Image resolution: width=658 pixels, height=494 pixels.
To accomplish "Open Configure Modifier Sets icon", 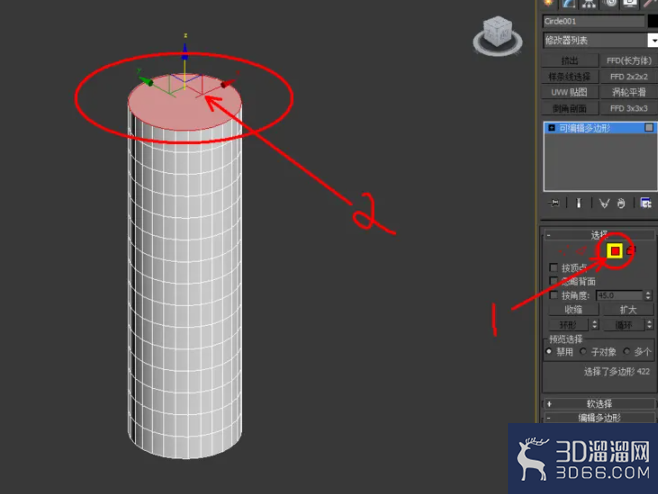I will tap(645, 204).
